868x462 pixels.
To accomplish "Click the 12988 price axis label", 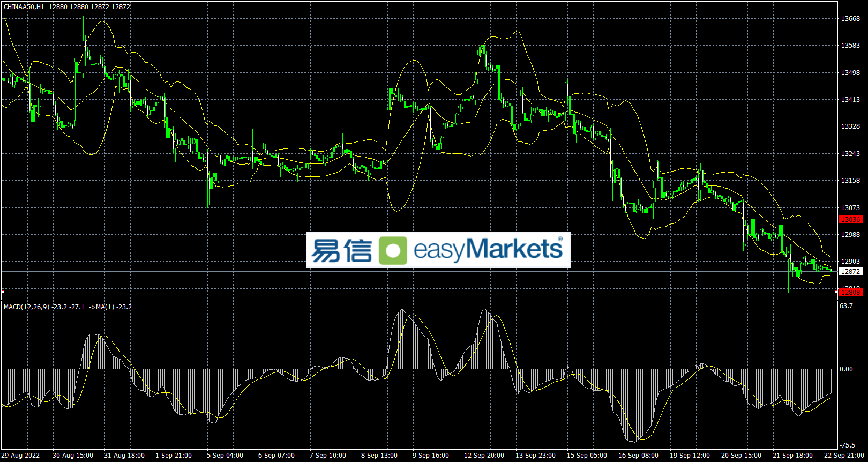I will click(x=850, y=235).
